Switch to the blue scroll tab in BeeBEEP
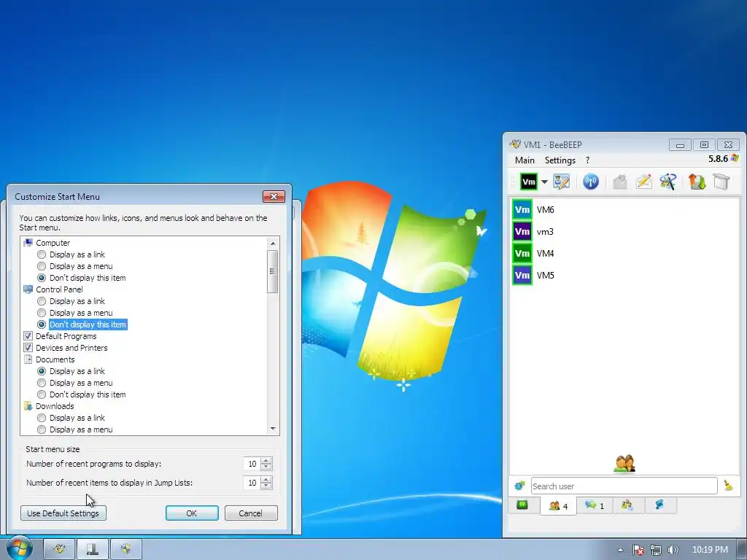This screenshot has width=747, height=560. [660, 505]
